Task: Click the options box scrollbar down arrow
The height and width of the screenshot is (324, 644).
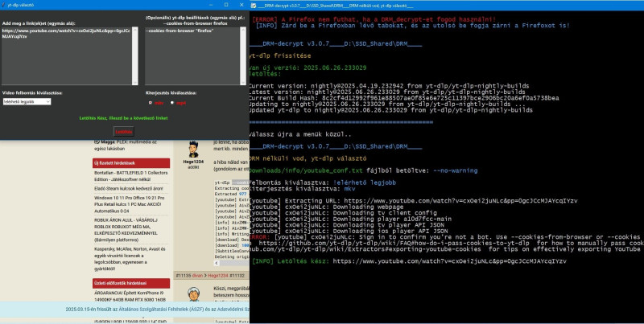Action: [243, 82]
